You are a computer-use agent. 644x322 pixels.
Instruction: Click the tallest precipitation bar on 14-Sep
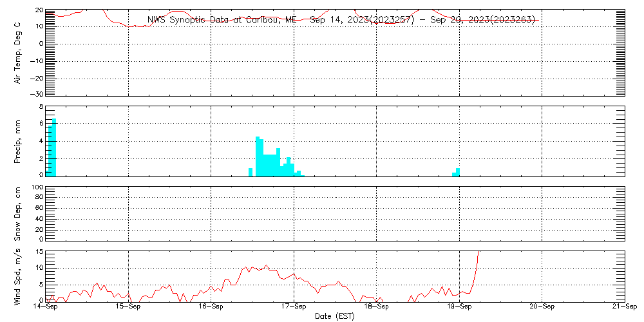pyautogui.click(x=54, y=148)
